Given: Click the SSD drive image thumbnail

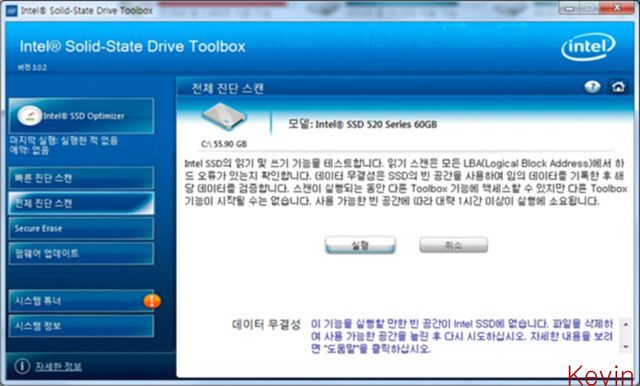Looking at the screenshot, I should click(x=224, y=117).
